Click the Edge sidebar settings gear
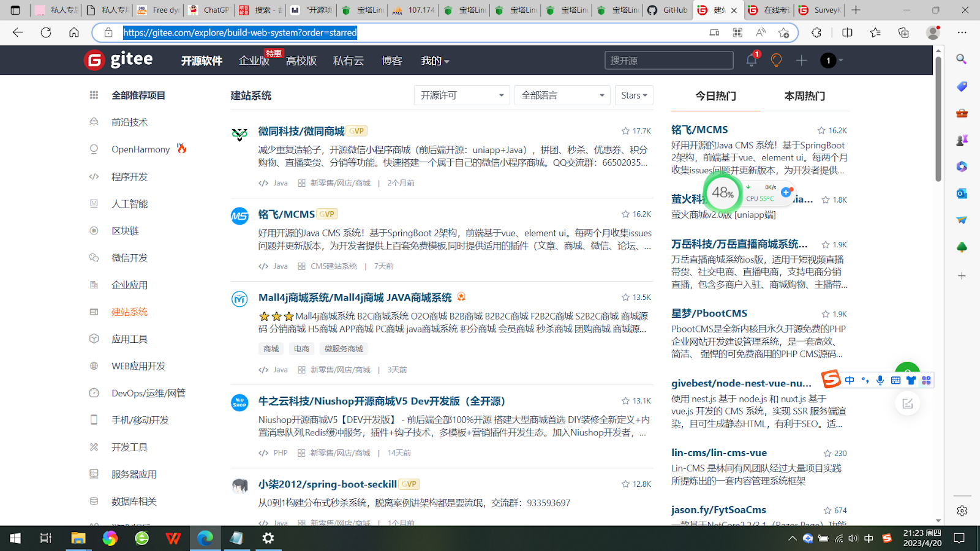 coord(962,511)
